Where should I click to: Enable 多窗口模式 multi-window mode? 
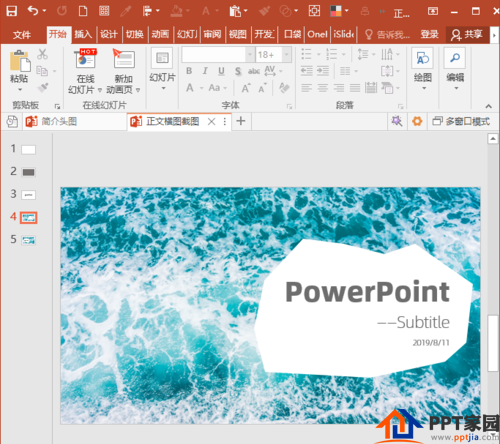click(461, 121)
